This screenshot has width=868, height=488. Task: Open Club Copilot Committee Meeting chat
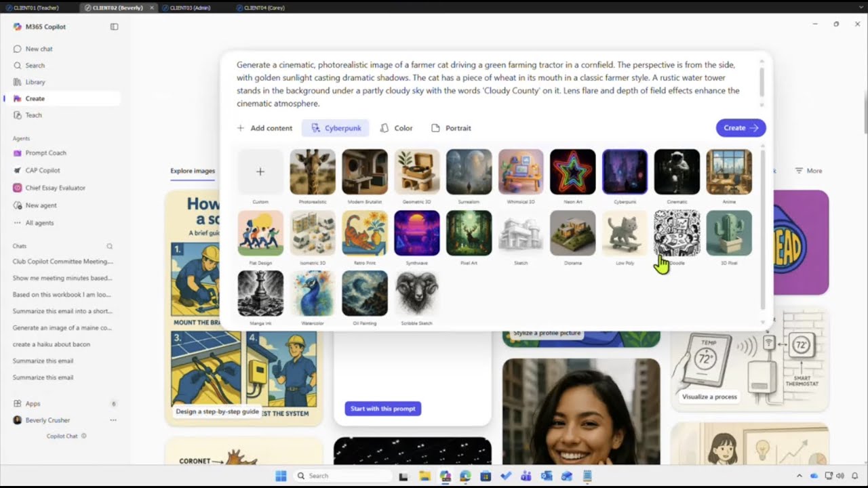[x=62, y=262]
